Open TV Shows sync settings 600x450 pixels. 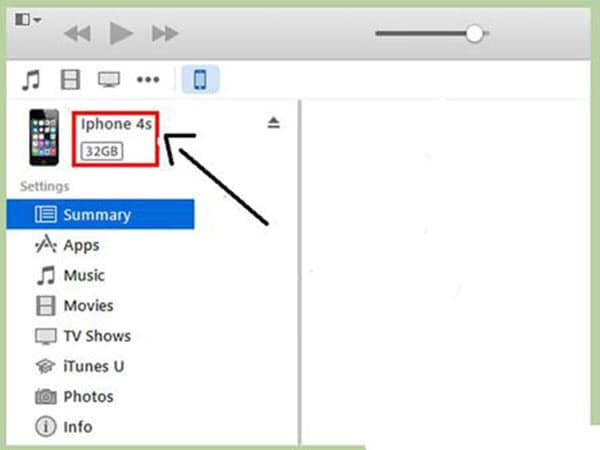(x=83, y=336)
